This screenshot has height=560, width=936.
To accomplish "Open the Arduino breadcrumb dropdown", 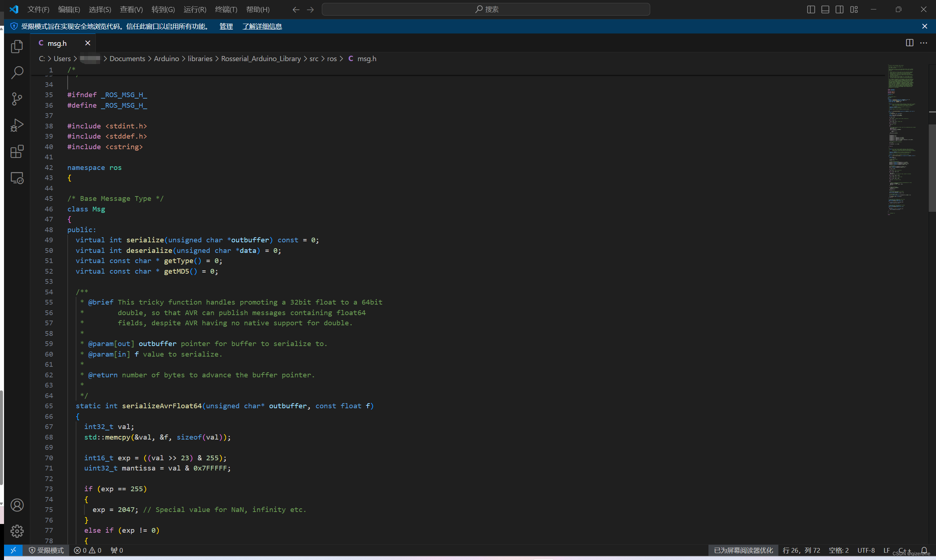I will [x=166, y=59].
